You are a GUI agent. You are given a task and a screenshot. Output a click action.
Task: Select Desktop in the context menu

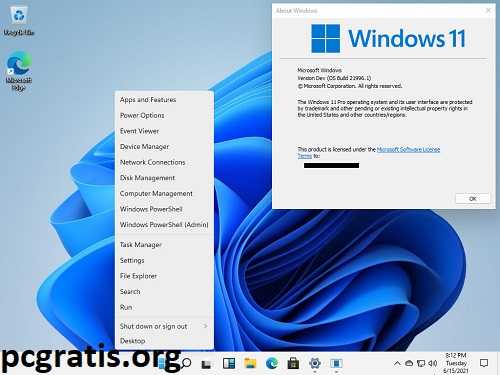pos(165,341)
